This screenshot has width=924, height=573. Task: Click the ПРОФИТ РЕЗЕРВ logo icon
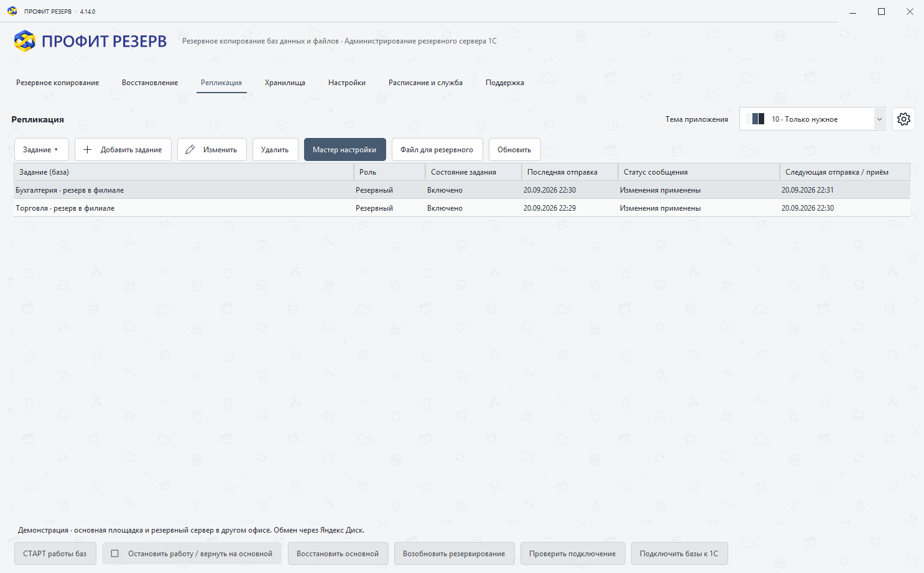[25, 41]
